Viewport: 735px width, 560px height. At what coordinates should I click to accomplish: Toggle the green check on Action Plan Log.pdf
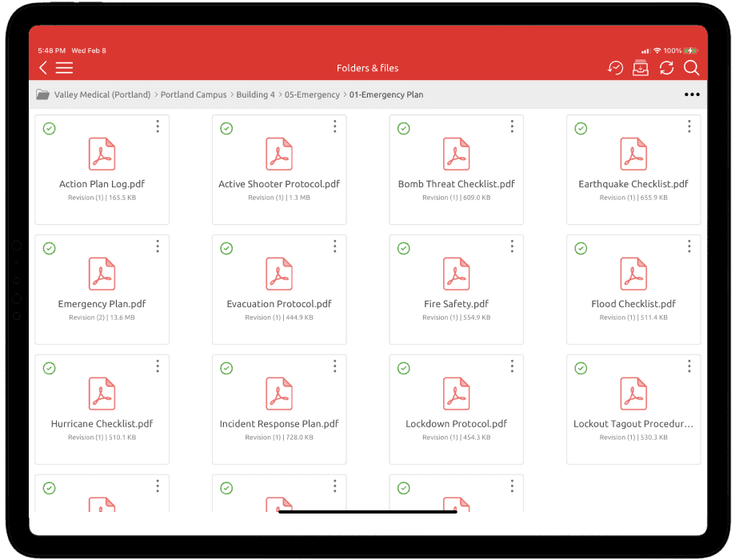tap(49, 128)
